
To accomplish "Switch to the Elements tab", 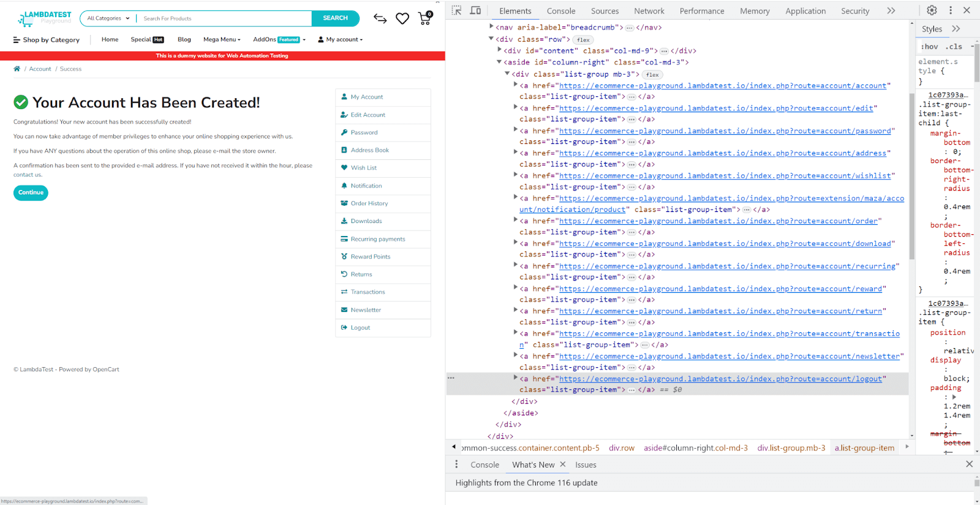I will coord(515,11).
